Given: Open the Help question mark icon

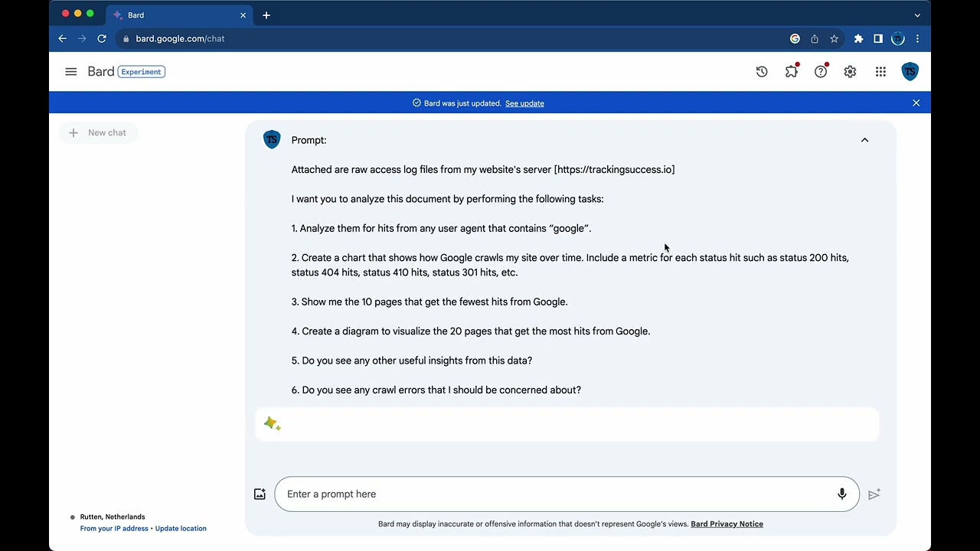Looking at the screenshot, I should click(x=821, y=72).
